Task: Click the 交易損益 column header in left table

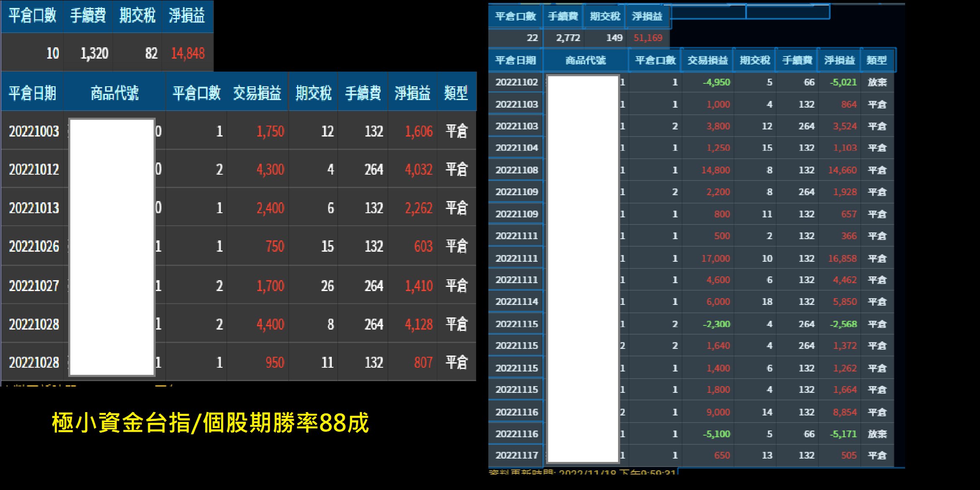Action: tap(257, 93)
